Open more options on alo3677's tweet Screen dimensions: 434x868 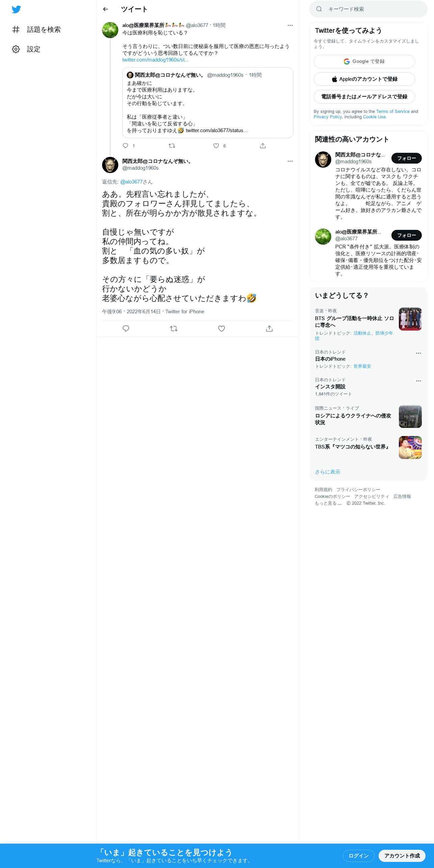click(x=290, y=25)
